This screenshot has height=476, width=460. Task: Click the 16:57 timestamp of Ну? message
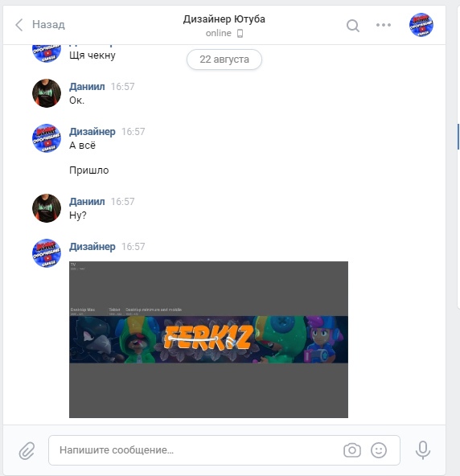tap(122, 202)
